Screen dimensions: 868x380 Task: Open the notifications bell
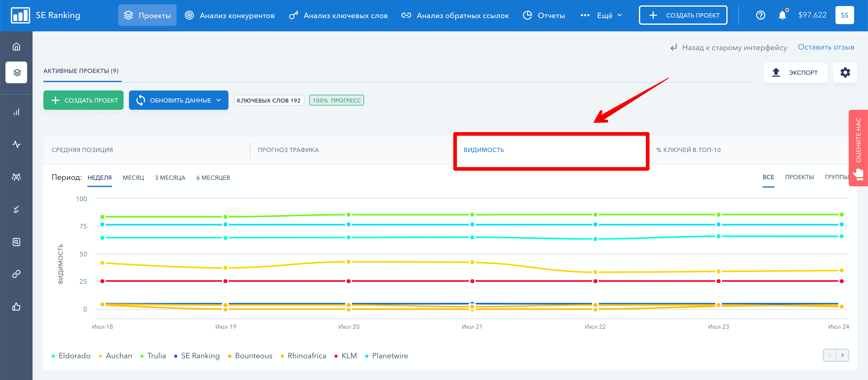coord(782,15)
